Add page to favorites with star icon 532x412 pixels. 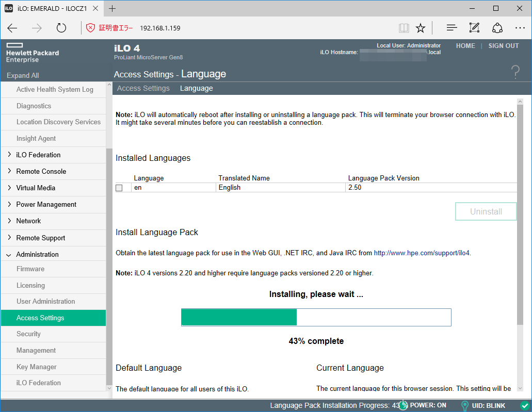pos(421,28)
